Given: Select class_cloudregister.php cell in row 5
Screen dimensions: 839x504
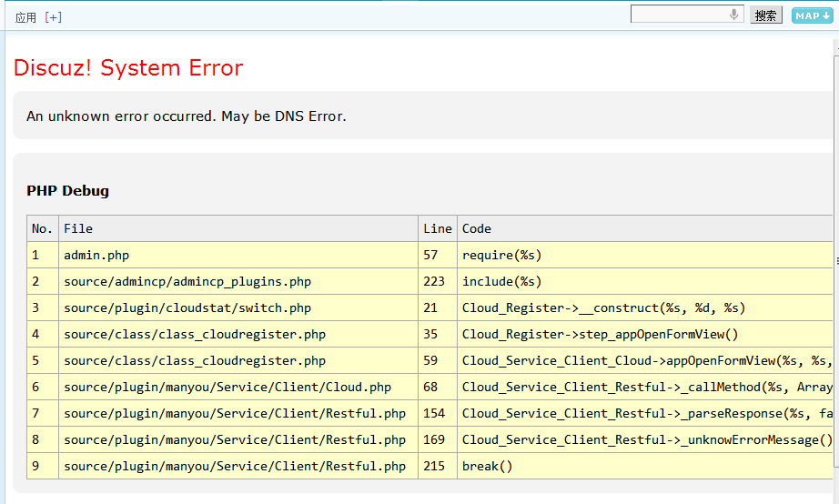Looking at the screenshot, I should pos(238,360).
